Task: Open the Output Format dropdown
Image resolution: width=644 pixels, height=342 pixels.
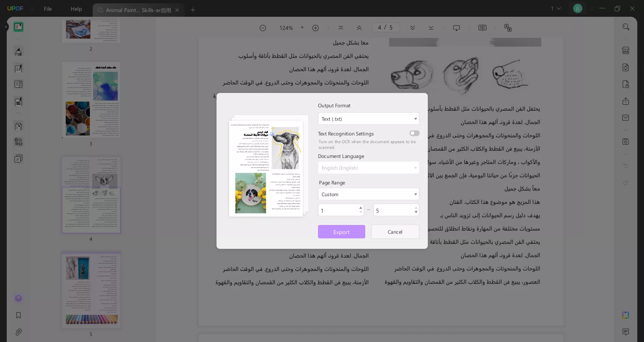Action: (368, 119)
